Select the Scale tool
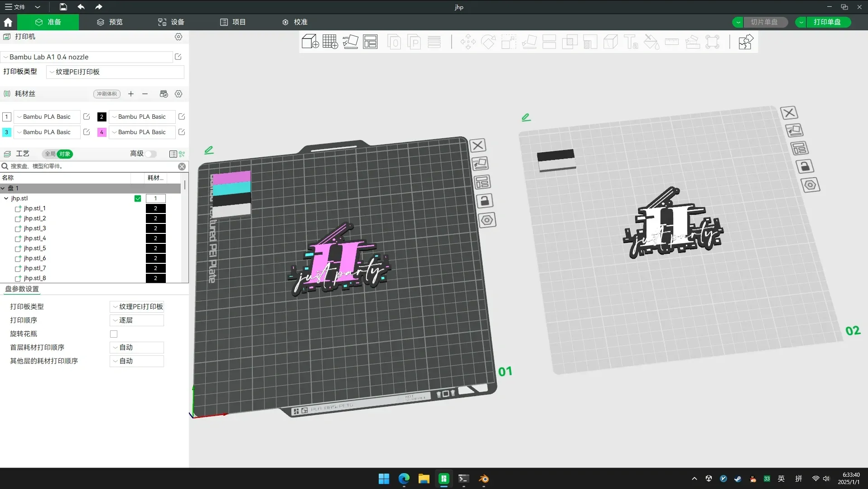The width and height of the screenshot is (868, 489). [508, 42]
